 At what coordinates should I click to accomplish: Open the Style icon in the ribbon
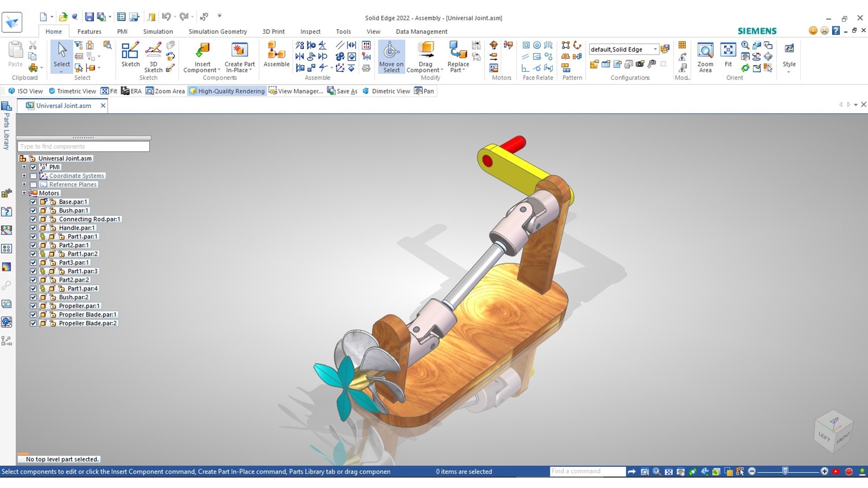789,49
